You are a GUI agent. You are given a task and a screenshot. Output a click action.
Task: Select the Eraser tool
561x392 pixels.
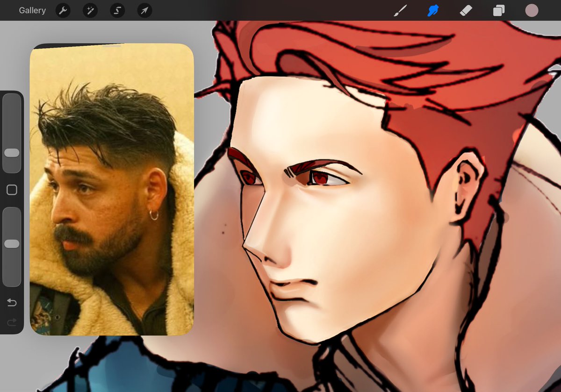[x=466, y=10]
